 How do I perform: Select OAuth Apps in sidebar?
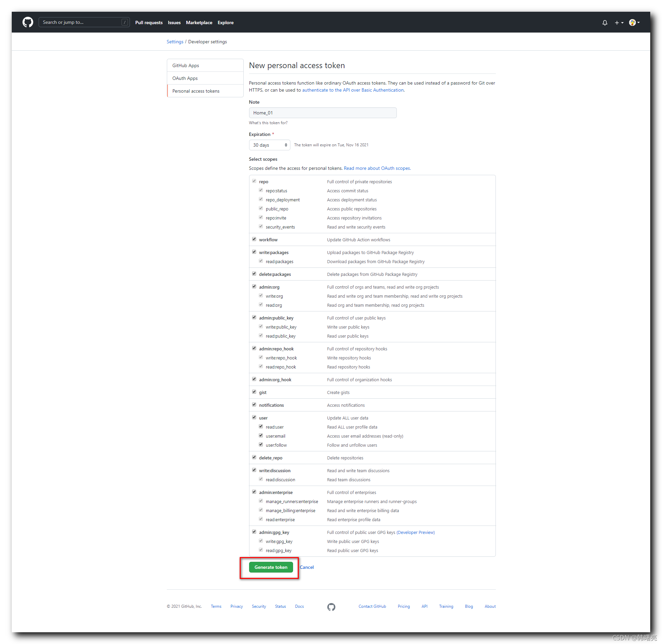click(x=185, y=78)
